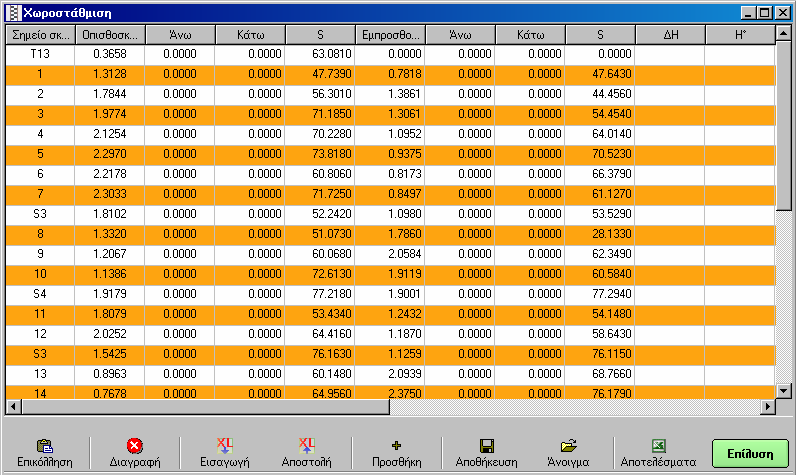Screen dimensions: 796x475
Task: Click vertical scrollbar up arrow
Action: tap(784, 34)
